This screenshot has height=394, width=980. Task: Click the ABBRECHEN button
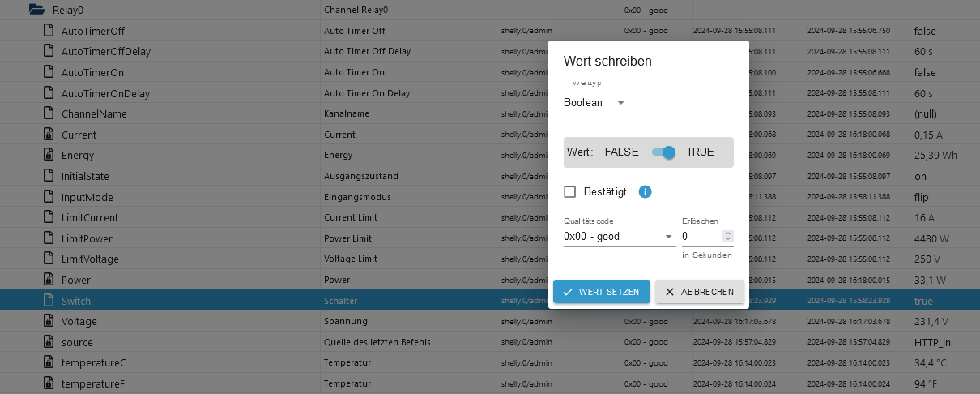coord(700,292)
